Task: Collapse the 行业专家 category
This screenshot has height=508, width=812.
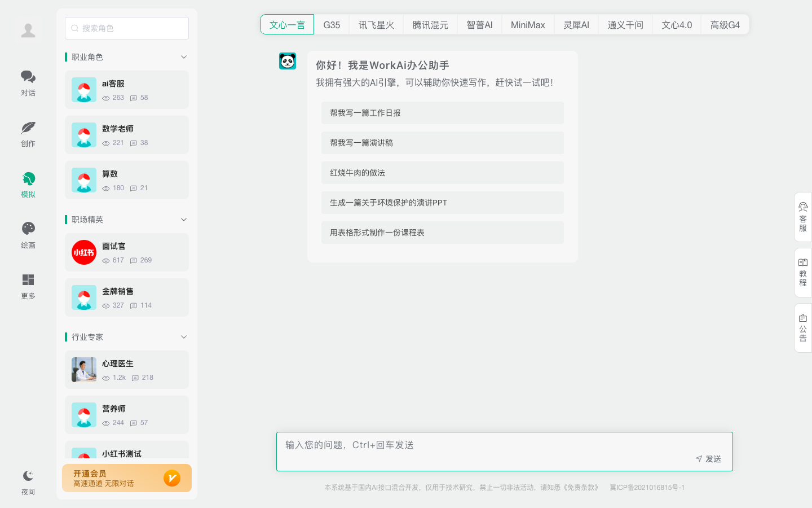Action: click(x=183, y=337)
